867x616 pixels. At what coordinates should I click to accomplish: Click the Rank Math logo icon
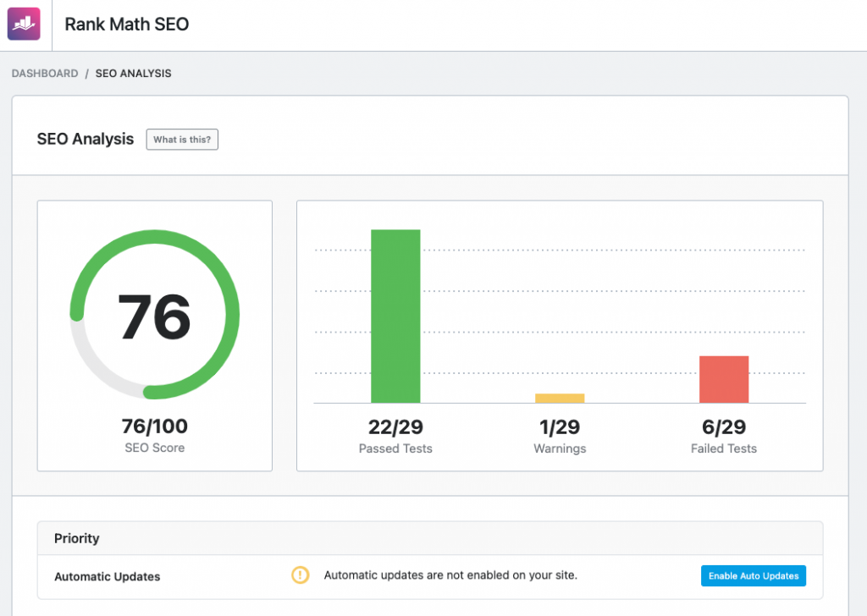(24, 24)
